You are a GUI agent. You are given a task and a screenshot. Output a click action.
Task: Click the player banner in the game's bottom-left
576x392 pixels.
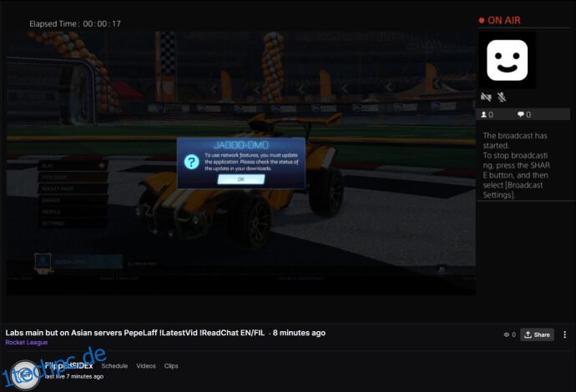(x=78, y=262)
